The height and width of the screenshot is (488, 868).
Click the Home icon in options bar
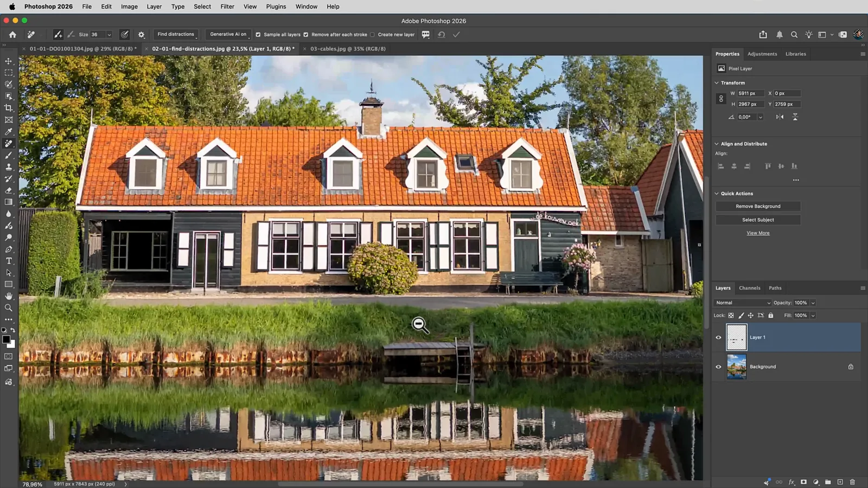click(12, 34)
